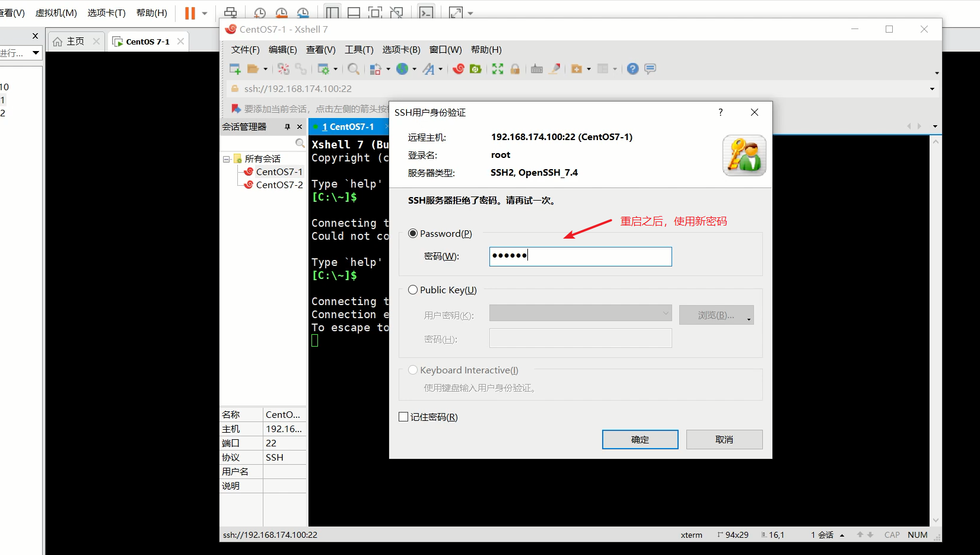Screen dimensions: 980x555
Task: Click the Xshell address bar field
Action: click(580, 89)
